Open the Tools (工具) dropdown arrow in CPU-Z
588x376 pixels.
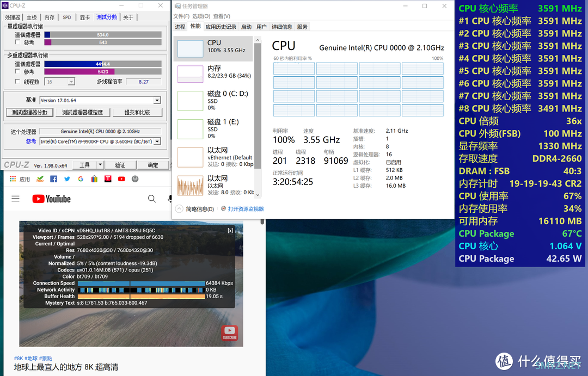pyautogui.click(x=100, y=164)
